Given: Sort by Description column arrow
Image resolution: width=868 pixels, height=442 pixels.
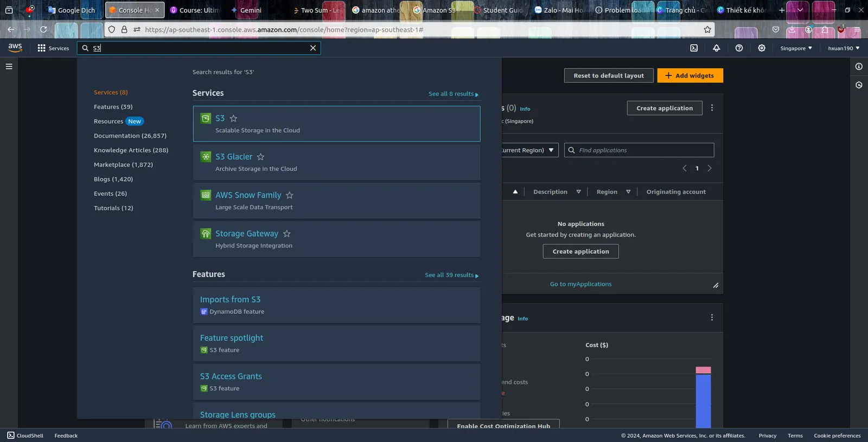Looking at the screenshot, I should [578, 192].
